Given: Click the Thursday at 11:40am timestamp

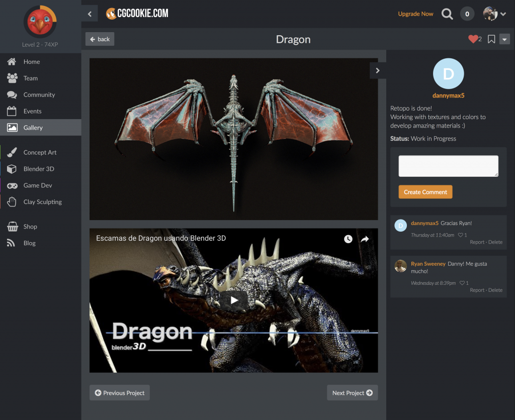Looking at the screenshot, I should tap(433, 235).
